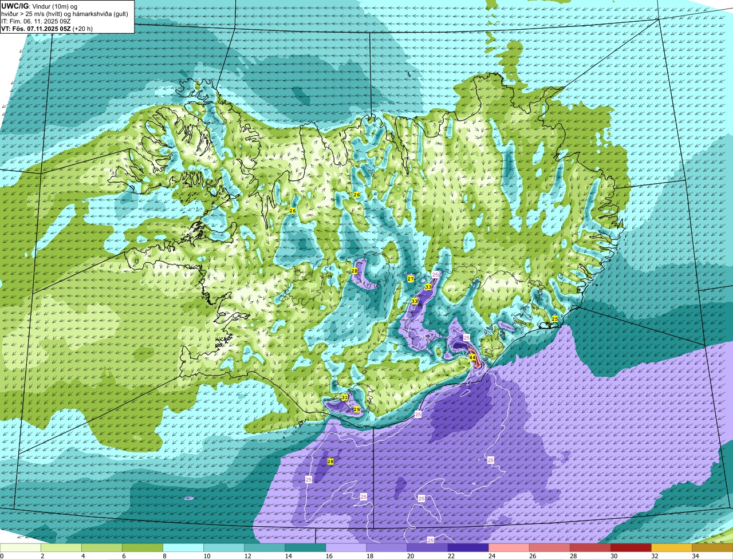
Task: Click the 12–14 m/s teal legend swatch
Action: pyautogui.click(x=265, y=548)
